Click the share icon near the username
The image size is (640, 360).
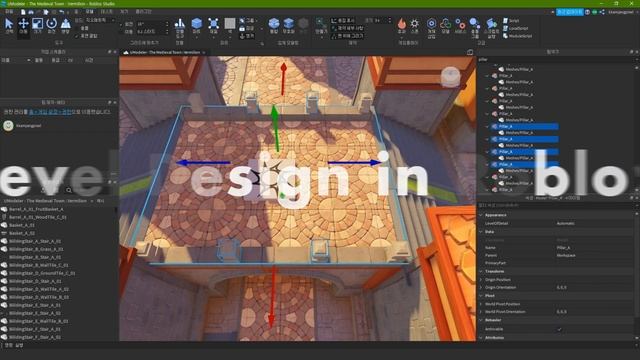click(602, 12)
